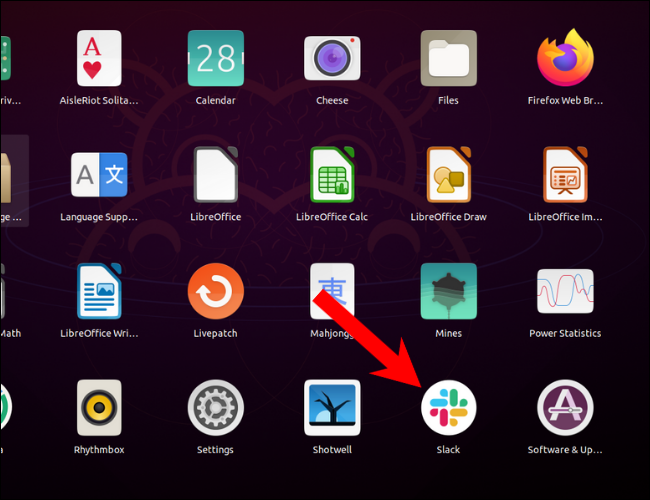Open the Settings app
This screenshot has width=650, height=500.
point(215,408)
